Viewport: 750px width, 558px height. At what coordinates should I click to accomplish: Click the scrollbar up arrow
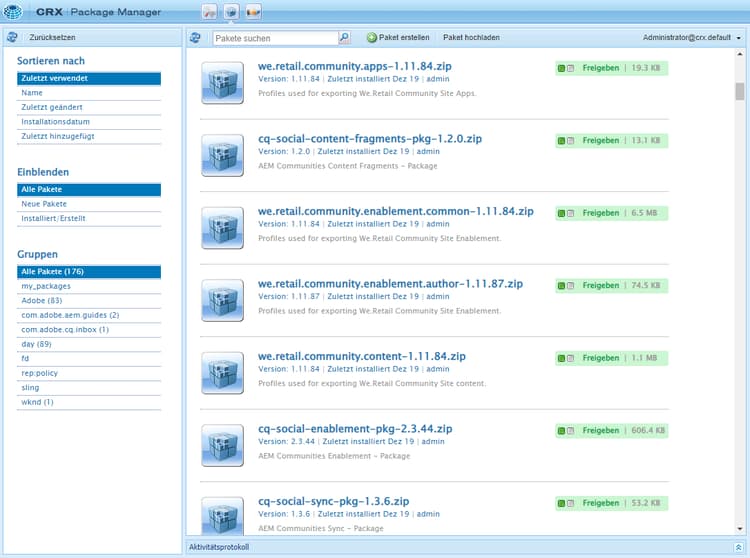pyautogui.click(x=740, y=54)
